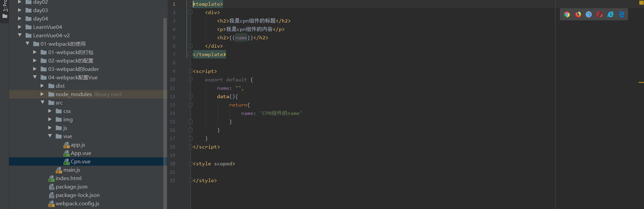The width and height of the screenshot is (644, 209).
Task: Click the project tree vertical scrollbar
Action: coord(165,113)
